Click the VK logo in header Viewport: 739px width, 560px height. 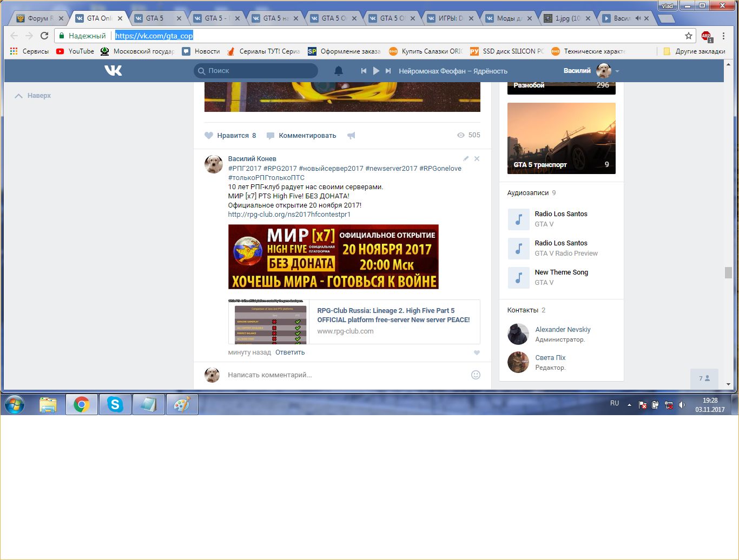113,71
